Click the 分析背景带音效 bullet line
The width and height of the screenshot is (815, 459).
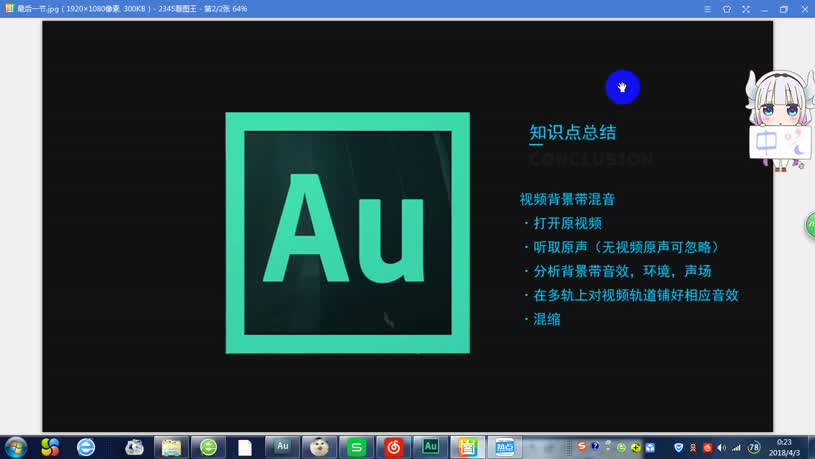click(x=618, y=271)
